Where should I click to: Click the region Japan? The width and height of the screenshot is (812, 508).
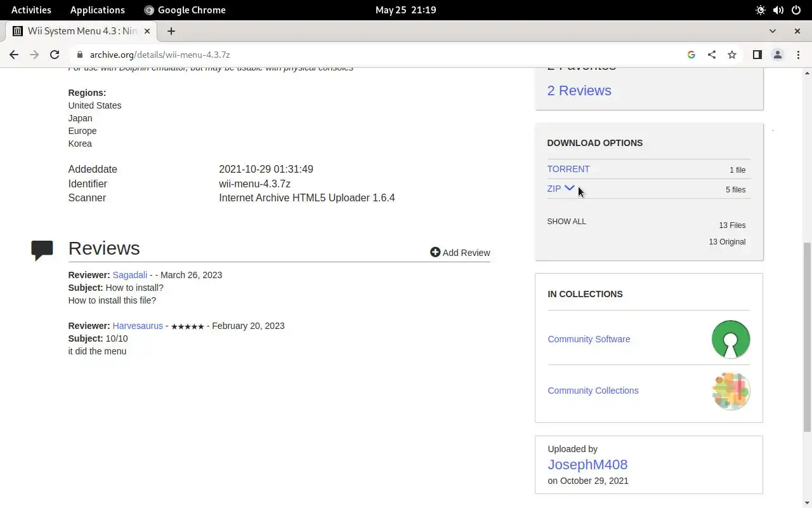[80, 118]
